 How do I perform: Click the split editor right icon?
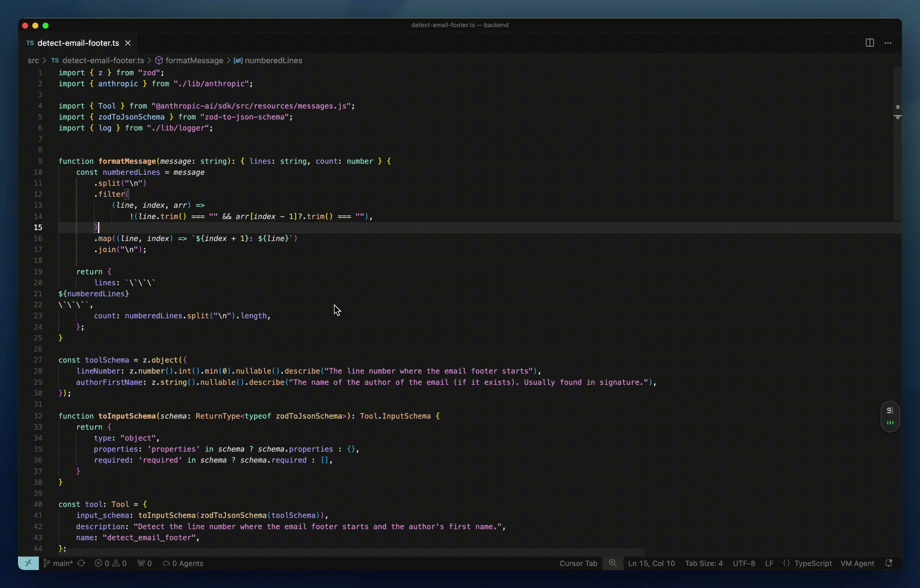pos(870,43)
